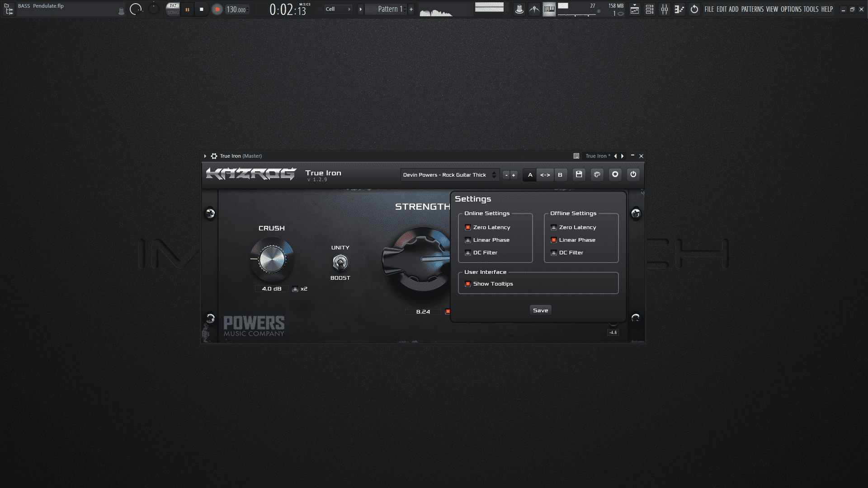868x488 pixels.
Task: Open the FILE menu
Action: [709, 9]
